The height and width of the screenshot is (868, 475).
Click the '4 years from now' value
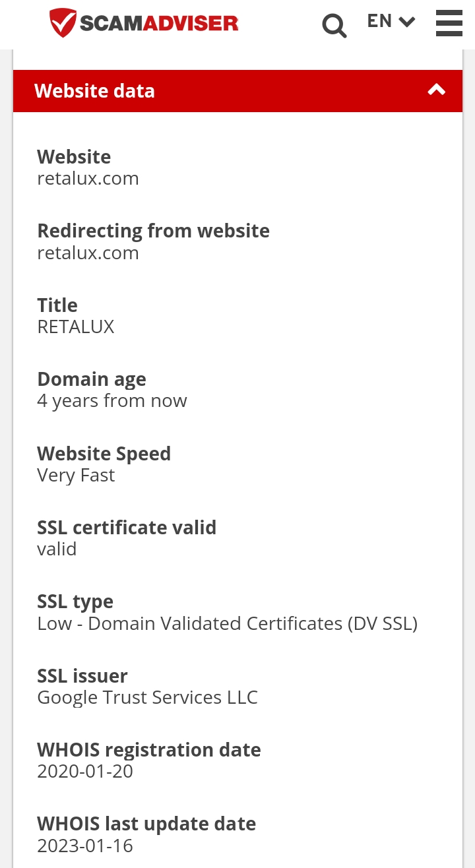112,401
